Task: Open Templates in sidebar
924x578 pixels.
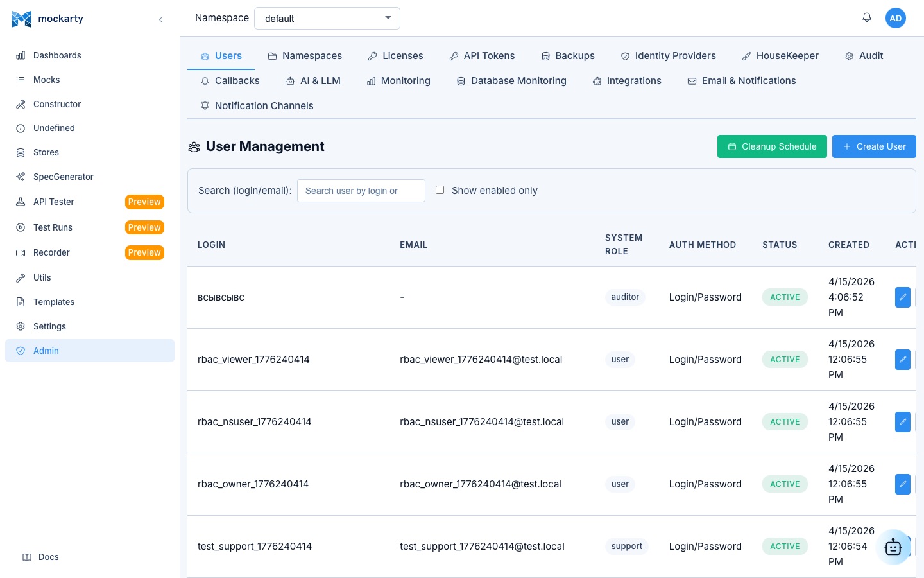Action: tap(90, 302)
